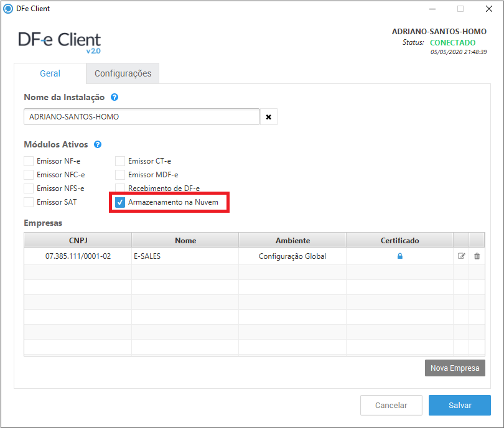504x428 pixels.
Task: Enable the Emissor NF-e module checkbox
Action: [29, 161]
